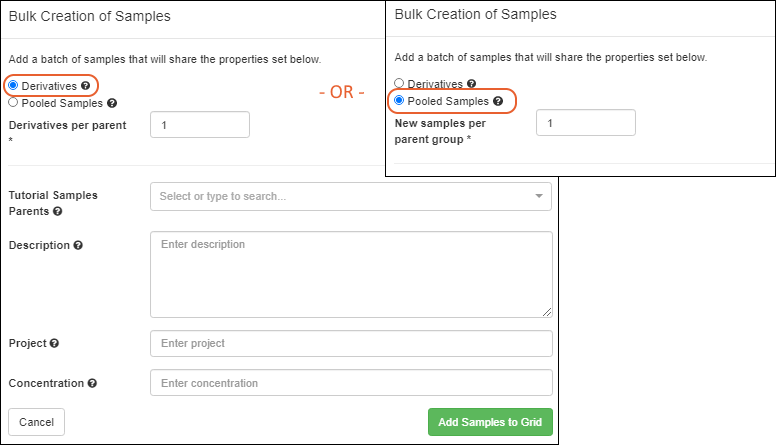Click help icon beside Pooled Samples in left panel
776x445 pixels.
point(112,103)
